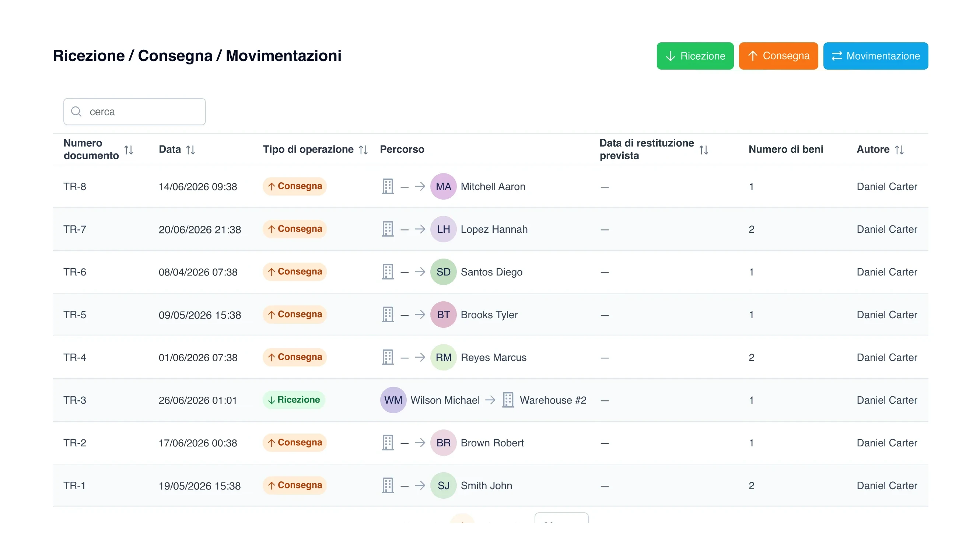Click RM avatar for Reyes Marcus
Screen dimensions: 980x551
(443, 357)
